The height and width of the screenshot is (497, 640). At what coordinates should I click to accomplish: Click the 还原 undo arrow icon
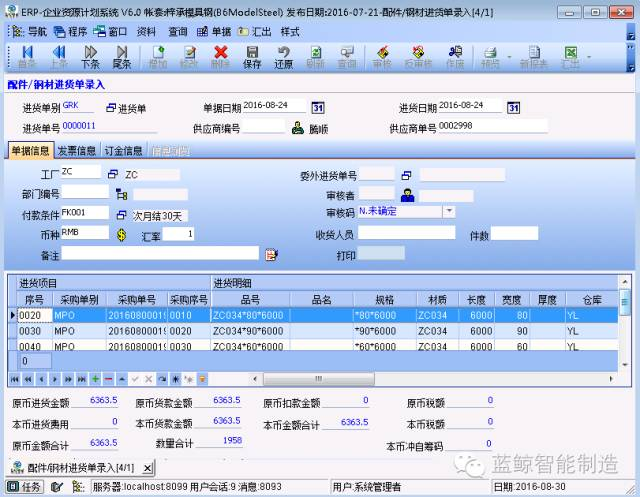(283, 57)
